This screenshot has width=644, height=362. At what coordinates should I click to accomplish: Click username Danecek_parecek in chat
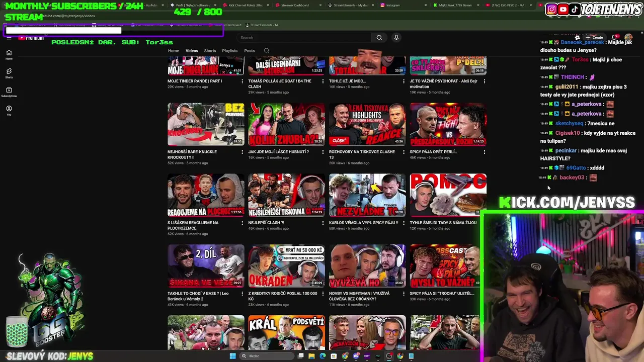pos(582,42)
